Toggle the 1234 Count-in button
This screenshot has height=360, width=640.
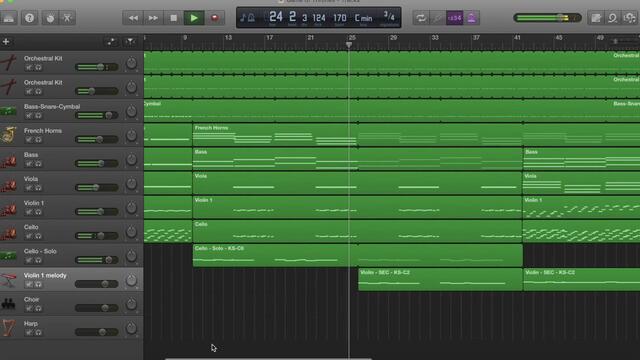[x=454, y=18]
